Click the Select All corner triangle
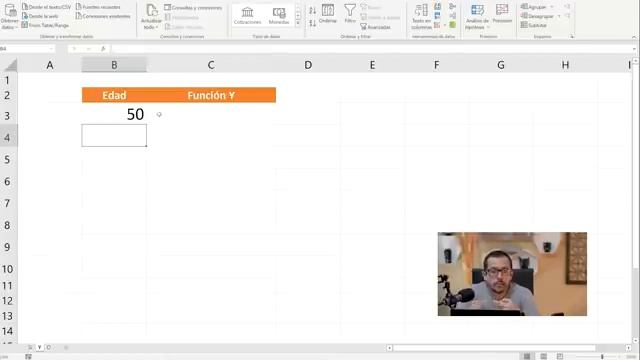The width and height of the screenshot is (640, 360). click(x=11, y=65)
